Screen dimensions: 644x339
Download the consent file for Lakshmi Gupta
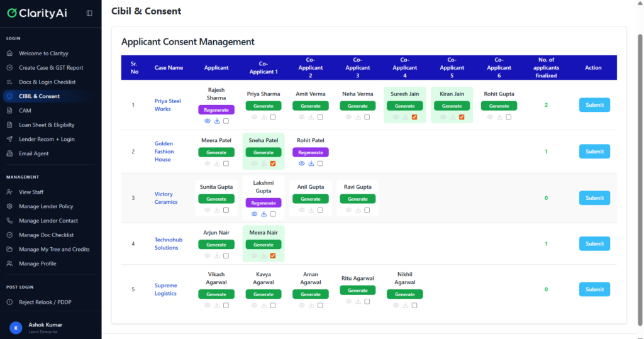point(264,214)
